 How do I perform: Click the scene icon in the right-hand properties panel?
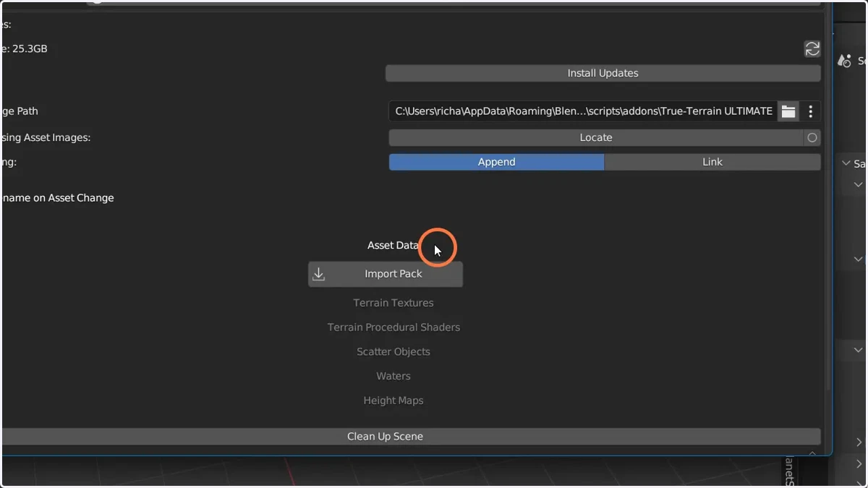(844, 61)
